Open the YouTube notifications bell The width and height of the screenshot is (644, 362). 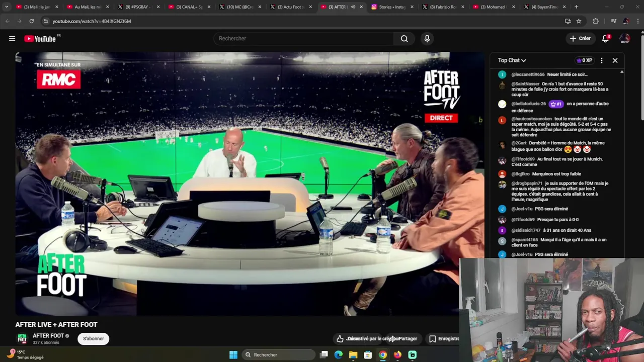coord(606,39)
